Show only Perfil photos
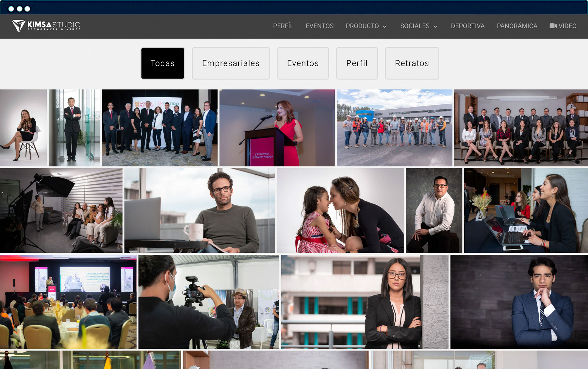This screenshot has height=369, width=588. [x=357, y=63]
